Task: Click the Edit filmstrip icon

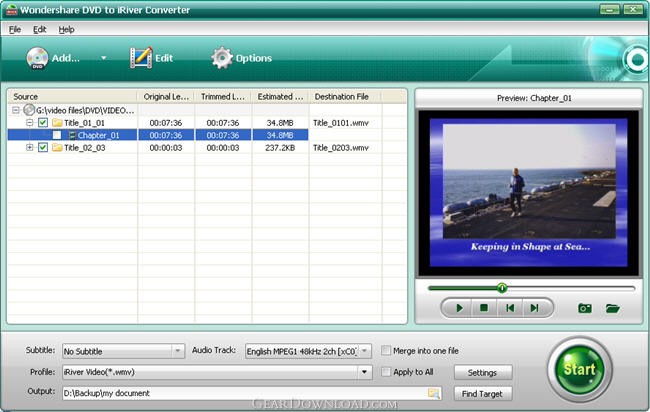Action: [141, 58]
